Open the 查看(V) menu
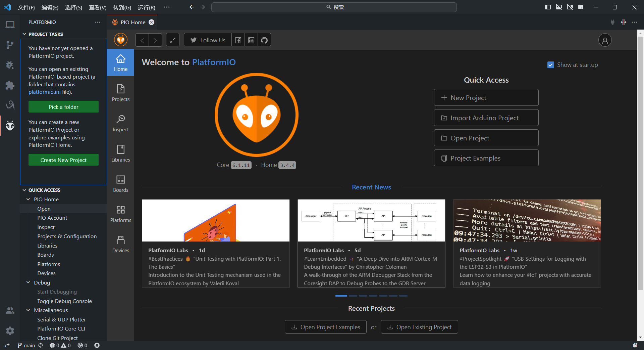Viewport: 644px width, 350px height. click(98, 7)
